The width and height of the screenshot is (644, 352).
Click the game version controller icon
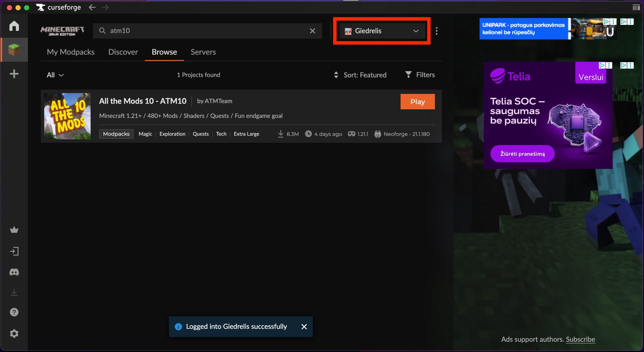point(351,134)
